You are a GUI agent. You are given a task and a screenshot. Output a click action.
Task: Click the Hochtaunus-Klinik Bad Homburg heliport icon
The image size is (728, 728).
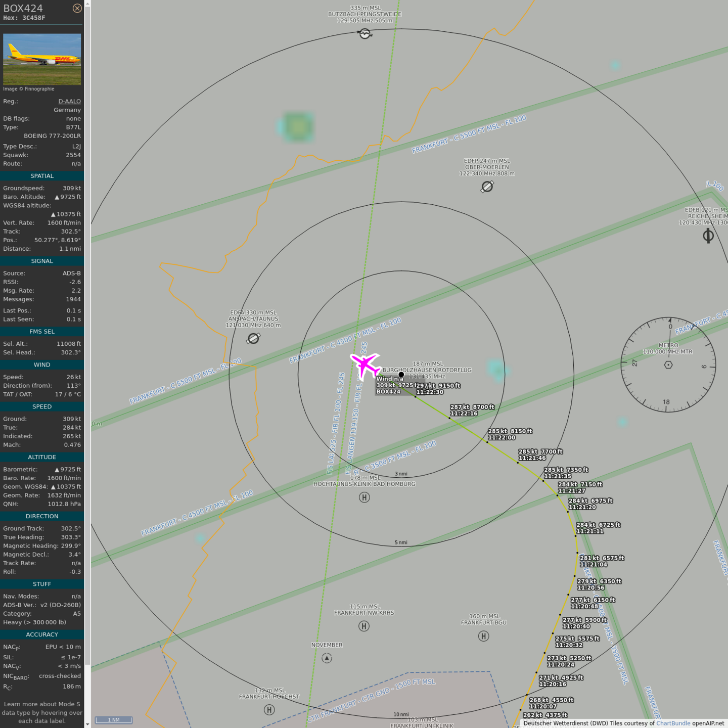[x=364, y=497]
